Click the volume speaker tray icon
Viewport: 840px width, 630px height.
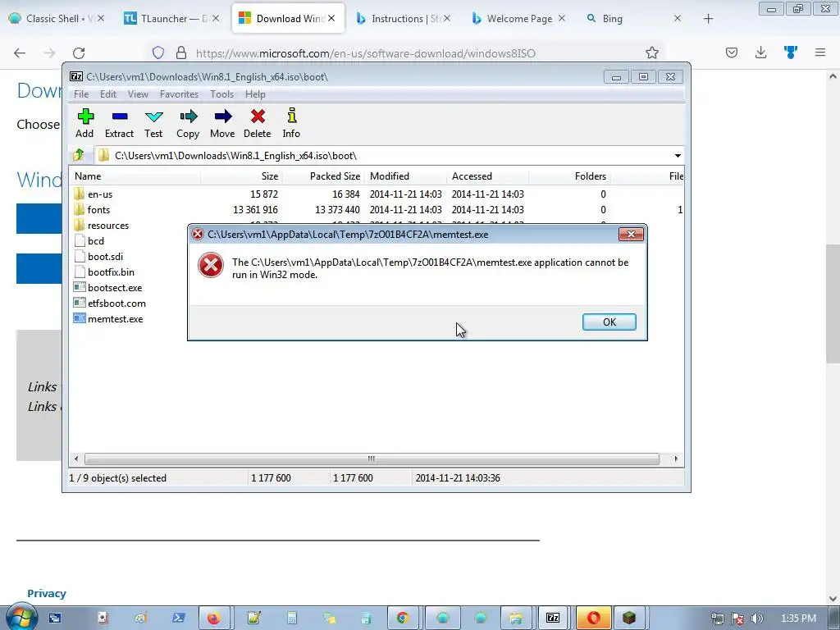point(757,619)
